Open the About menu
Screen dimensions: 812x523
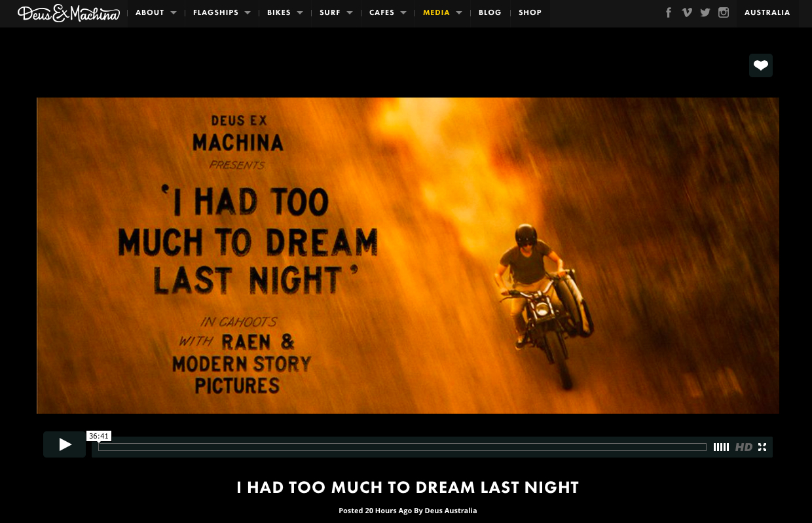(x=150, y=12)
